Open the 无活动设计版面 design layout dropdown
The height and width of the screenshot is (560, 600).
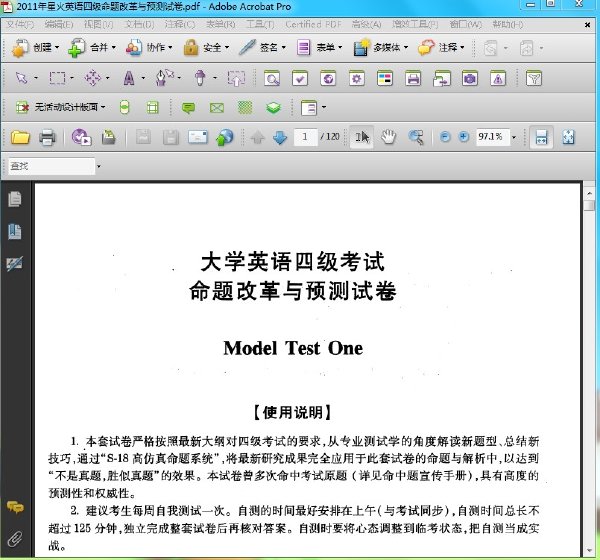tap(60, 107)
